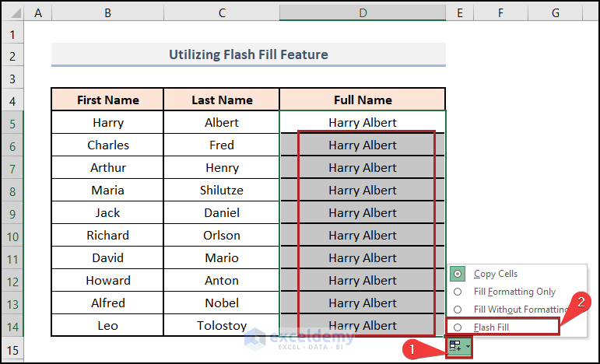This screenshot has height=364, width=600.
Task: Click the Last Name header cell
Action: click(x=222, y=100)
